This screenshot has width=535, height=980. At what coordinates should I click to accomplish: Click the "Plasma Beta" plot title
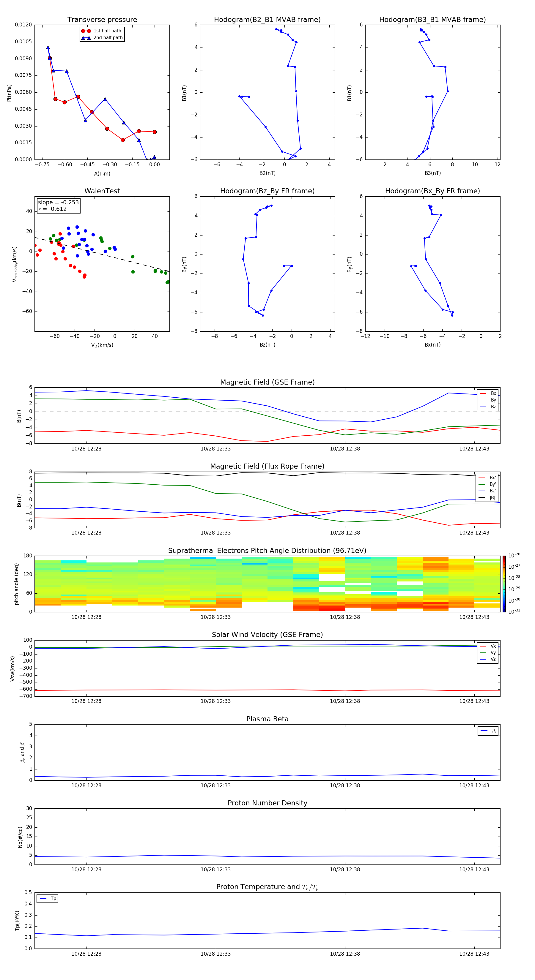click(267, 719)
